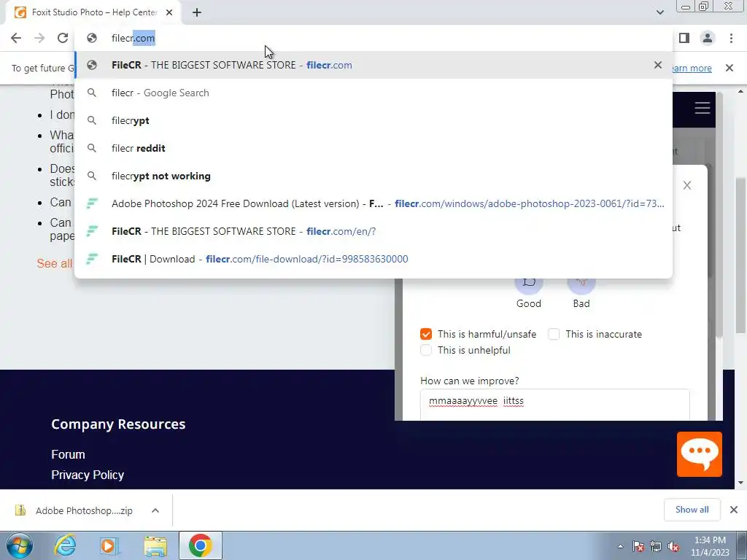The height and width of the screenshot is (560, 747).
Task: Open the media player taskbar icon
Action: tap(109, 545)
